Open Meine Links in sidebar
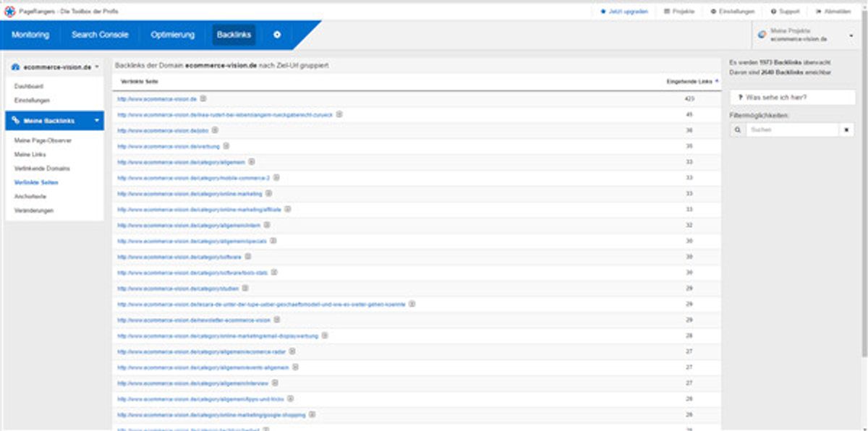Screen dimensions: 868x431 (30, 155)
